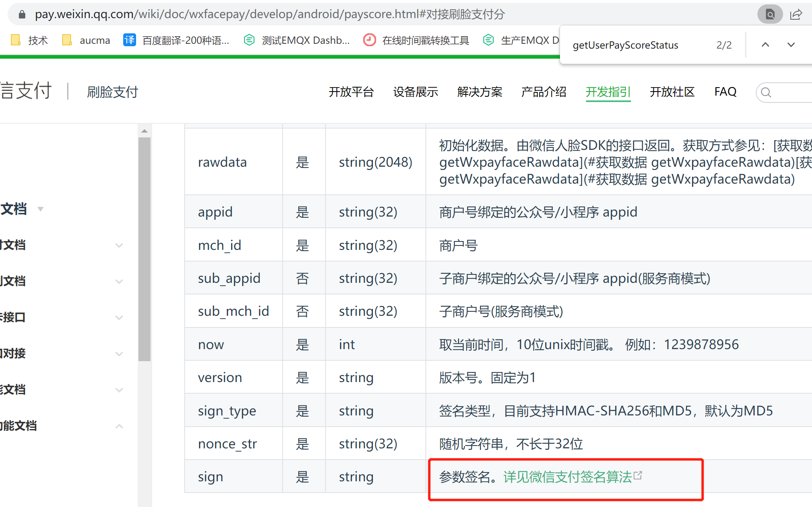Open the aucma bookmarks folder
Viewport: 812px width, 507px height.
pos(86,40)
